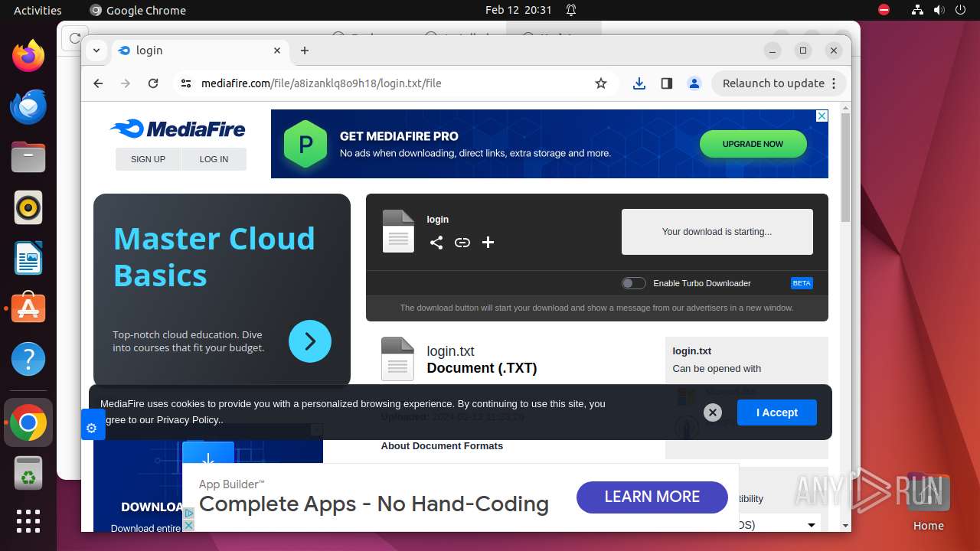Click the Google Chrome dock icon

coord(28,423)
